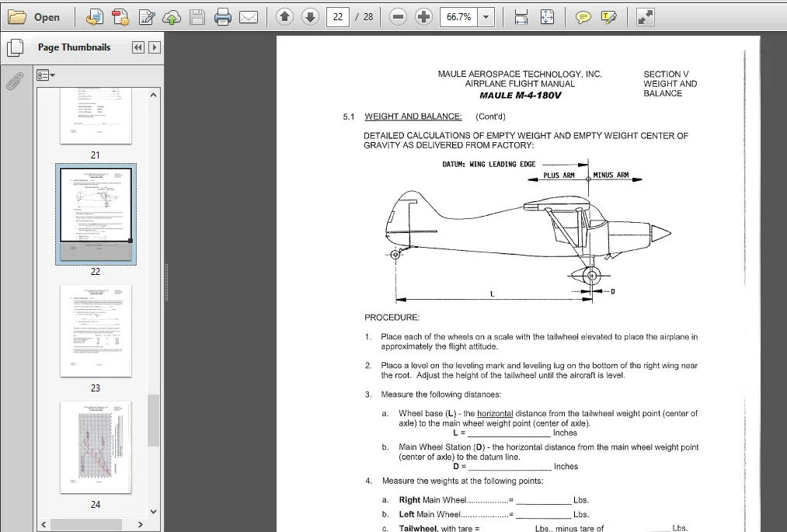
Task: Click the navigation pane splitter grip
Action: [x=166, y=282]
